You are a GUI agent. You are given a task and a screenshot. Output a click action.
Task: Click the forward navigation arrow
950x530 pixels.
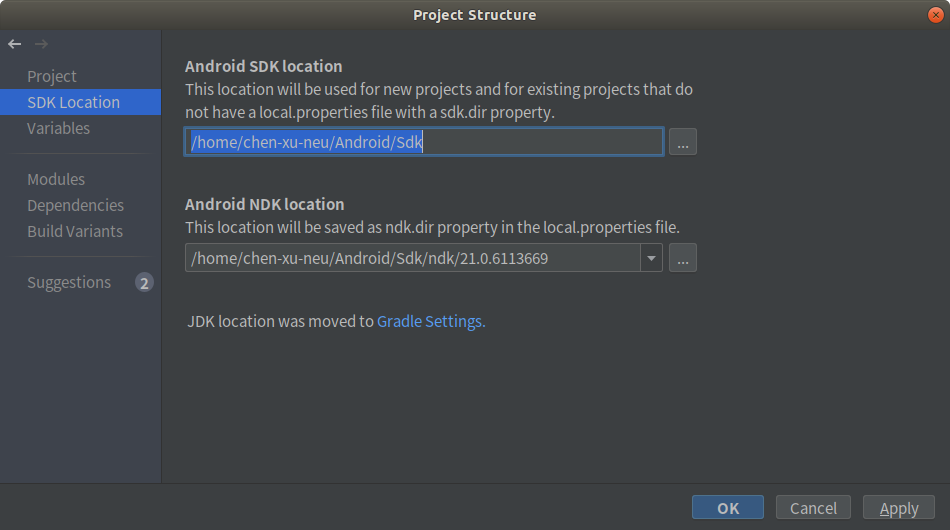pyautogui.click(x=41, y=44)
